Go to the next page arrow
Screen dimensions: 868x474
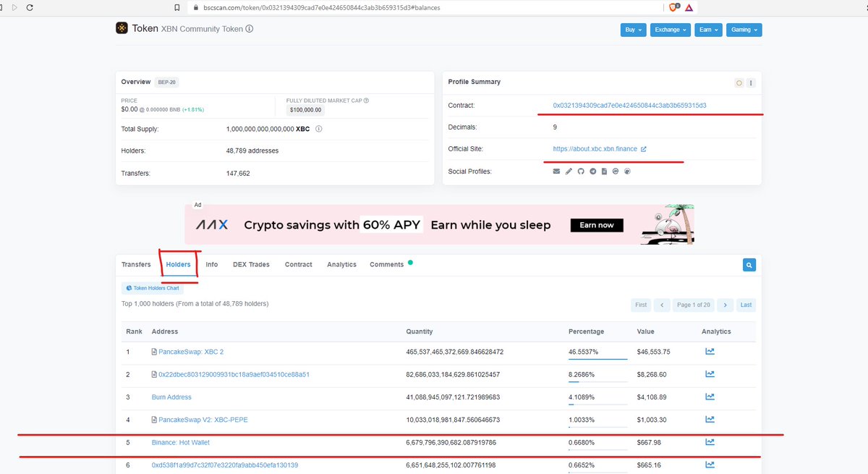point(726,305)
